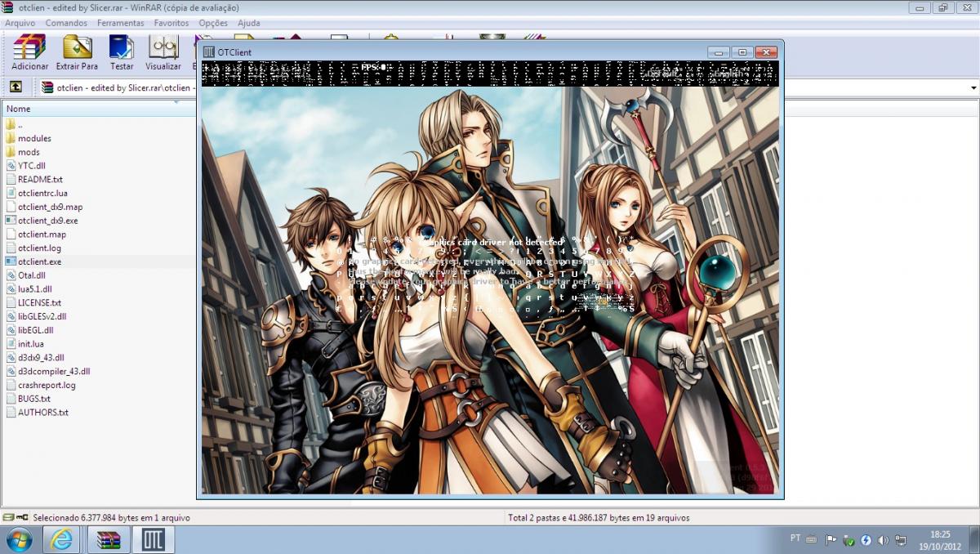This screenshot has height=554, width=980.
Task: Click the WinRAR title bar icon
Action: pos(8,7)
